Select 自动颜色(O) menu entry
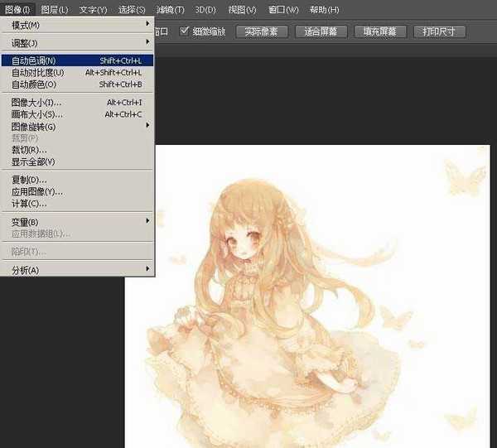The image size is (497, 448). coord(33,84)
